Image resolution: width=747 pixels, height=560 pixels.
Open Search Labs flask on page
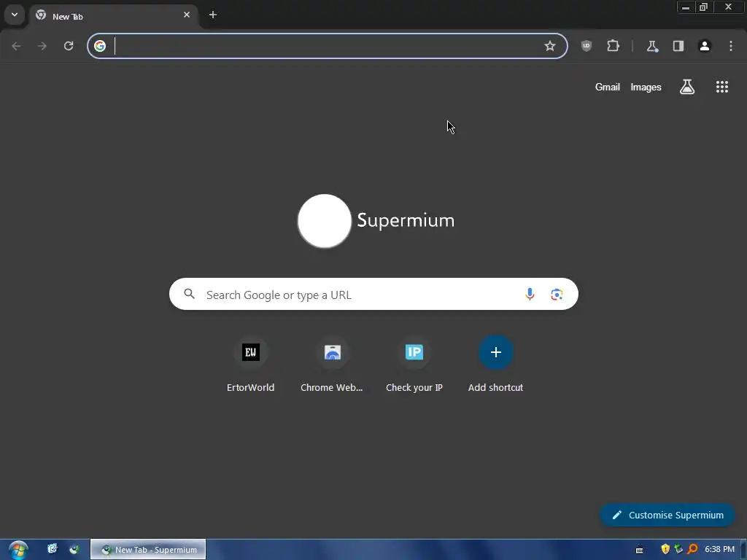click(687, 87)
